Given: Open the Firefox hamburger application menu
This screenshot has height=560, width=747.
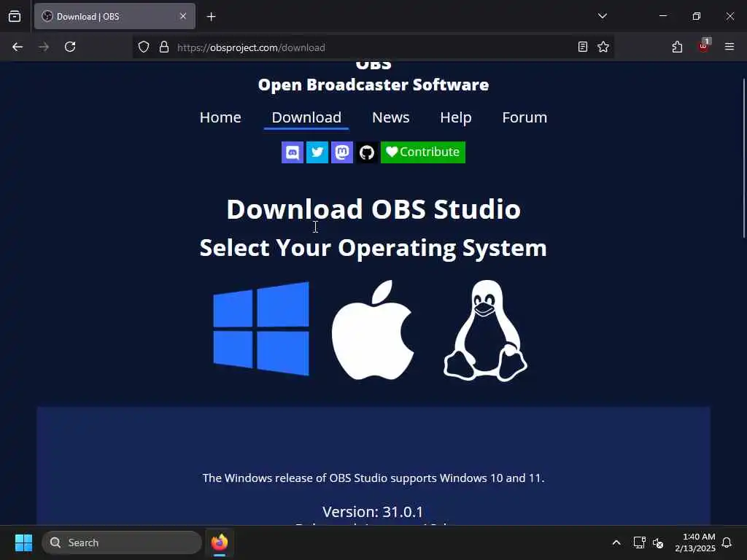Looking at the screenshot, I should (729, 47).
